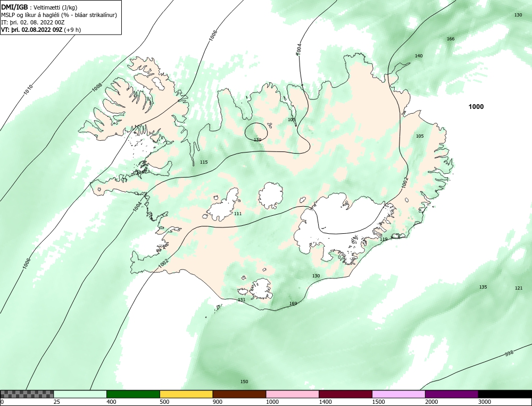
Task: Click the "115" value on the map
Action: pos(204,162)
